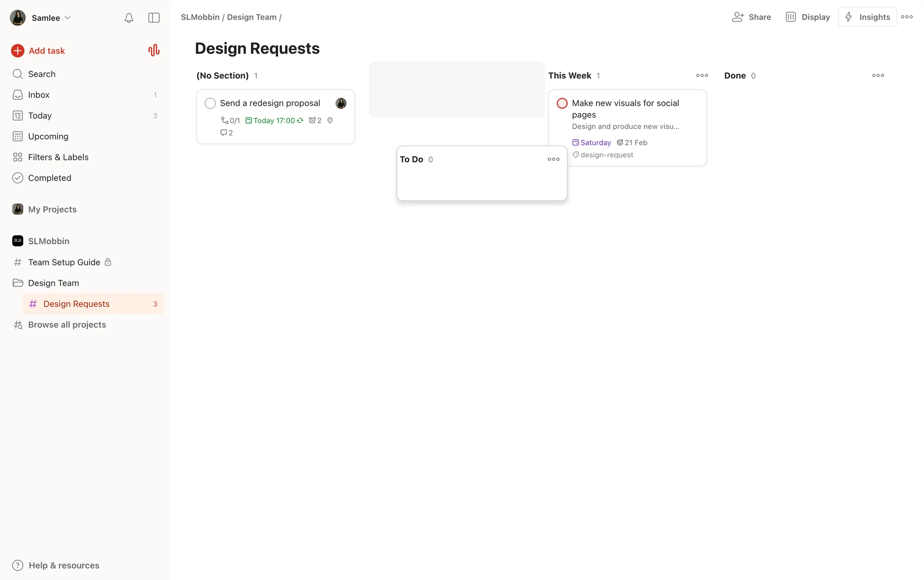924x580 pixels.
Task: Click the notifications bell icon
Action: [x=128, y=18]
